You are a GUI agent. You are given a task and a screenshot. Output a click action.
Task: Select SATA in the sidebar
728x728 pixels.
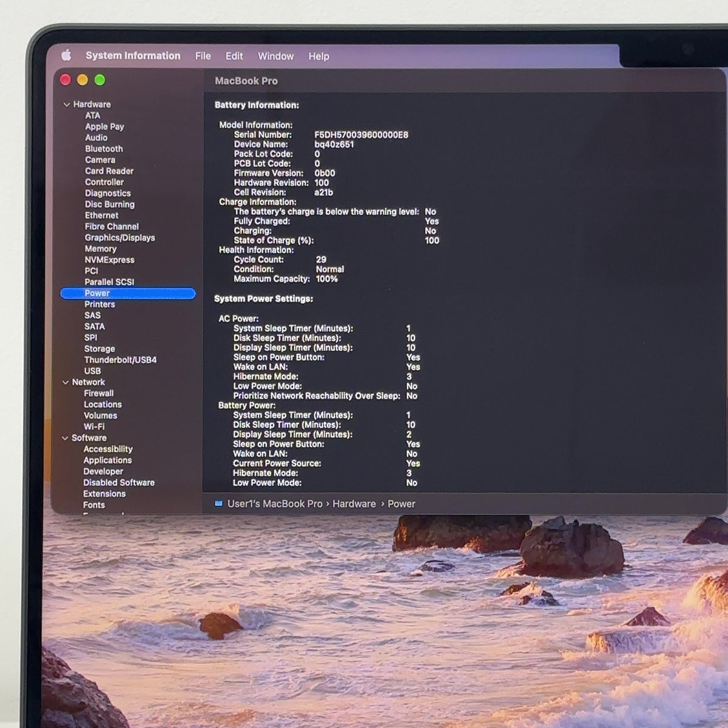point(95,326)
